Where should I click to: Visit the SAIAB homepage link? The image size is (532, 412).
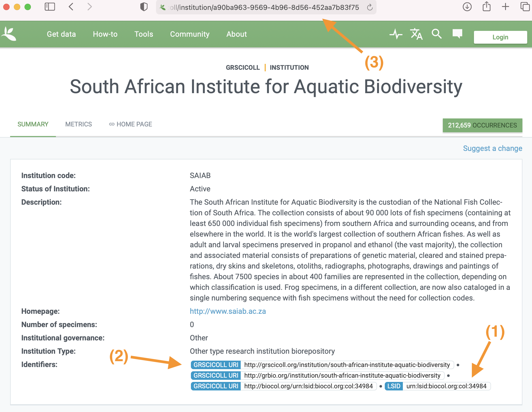point(228,311)
